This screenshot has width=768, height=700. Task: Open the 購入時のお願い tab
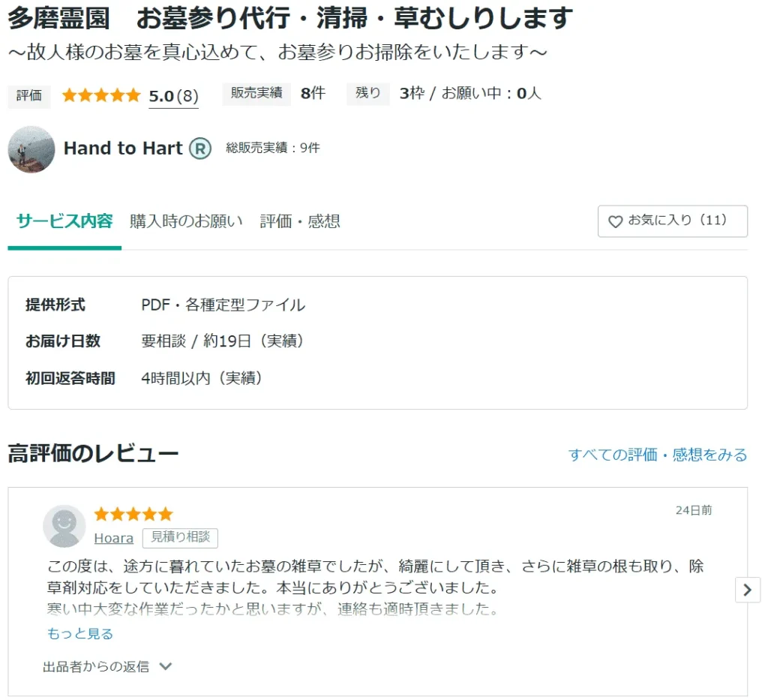tap(186, 221)
